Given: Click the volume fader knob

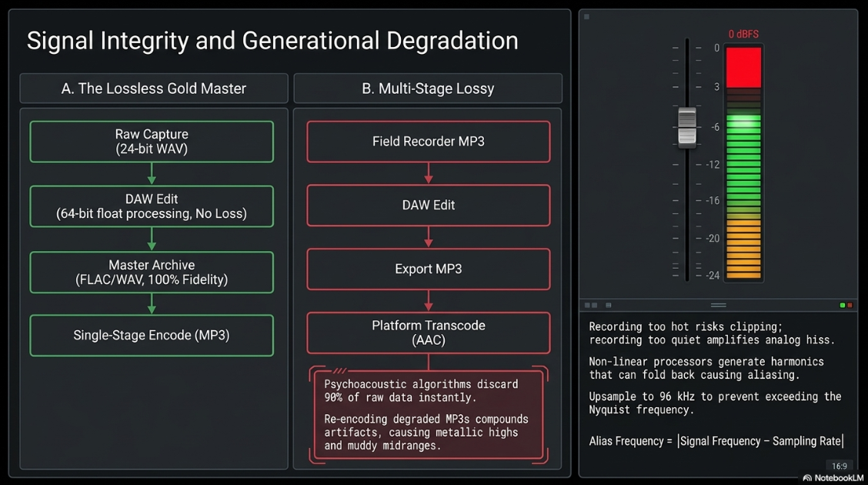Looking at the screenshot, I should pyautogui.click(x=687, y=127).
